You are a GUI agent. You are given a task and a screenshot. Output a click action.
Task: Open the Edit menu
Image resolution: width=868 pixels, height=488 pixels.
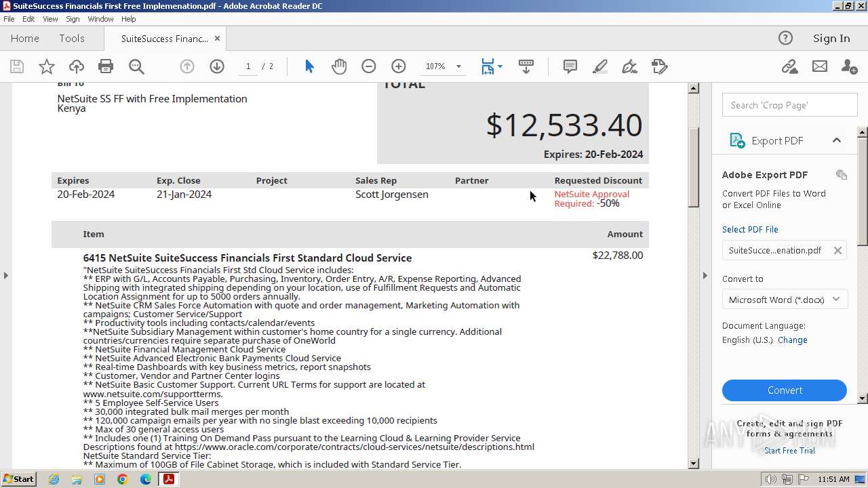pyautogui.click(x=28, y=19)
